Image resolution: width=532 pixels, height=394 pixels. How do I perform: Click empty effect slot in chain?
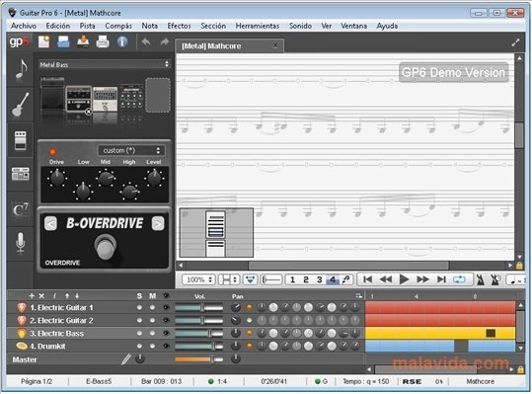(158, 95)
